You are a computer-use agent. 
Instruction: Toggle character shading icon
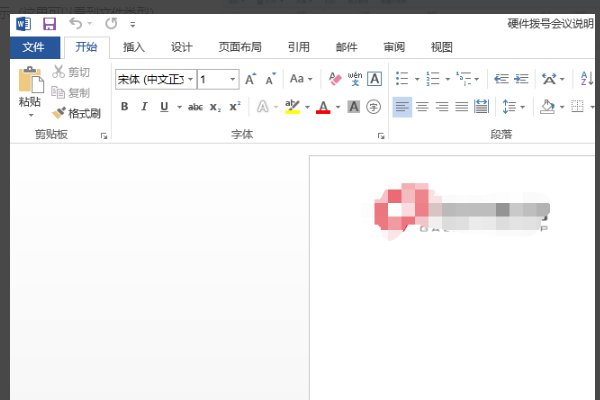pos(354,106)
